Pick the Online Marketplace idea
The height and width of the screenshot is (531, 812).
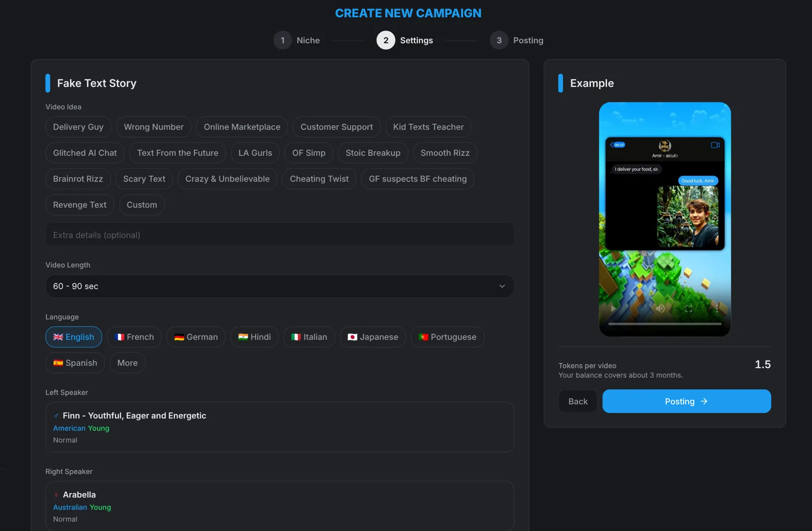[x=242, y=127]
